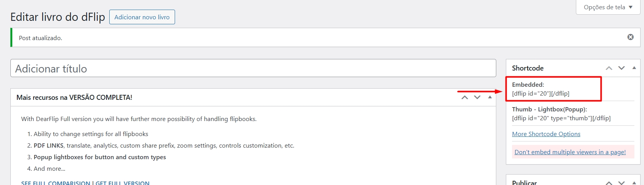644x185 pixels.
Task: Move the Publicar panel down
Action: pos(621,183)
